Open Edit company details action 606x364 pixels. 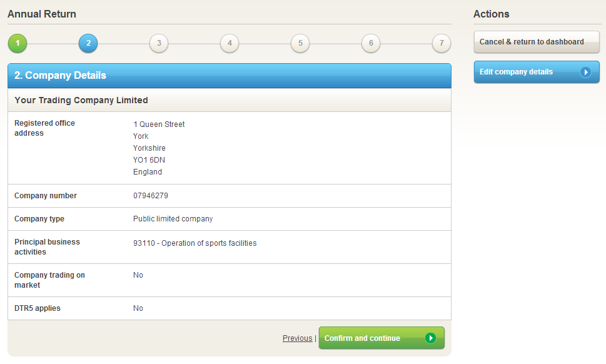pyautogui.click(x=517, y=72)
